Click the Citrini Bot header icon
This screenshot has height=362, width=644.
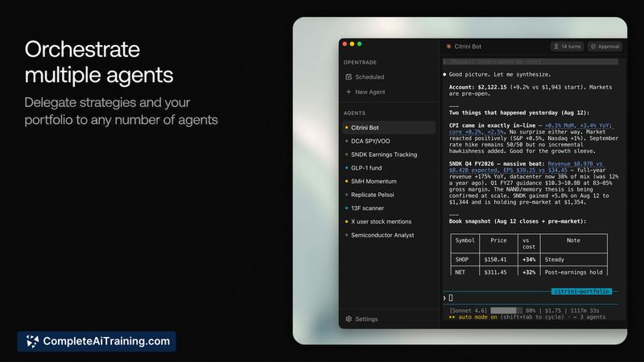tap(448, 47)
